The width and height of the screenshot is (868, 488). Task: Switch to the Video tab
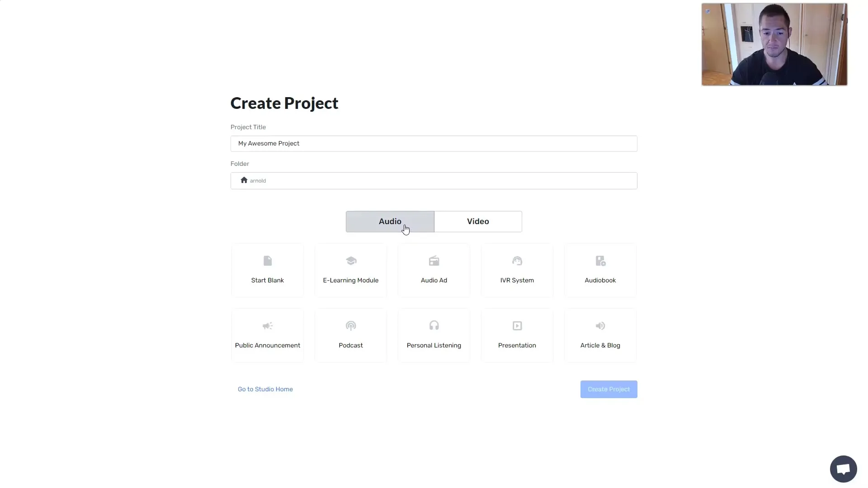pyautogui.click(x=477, y=221)
